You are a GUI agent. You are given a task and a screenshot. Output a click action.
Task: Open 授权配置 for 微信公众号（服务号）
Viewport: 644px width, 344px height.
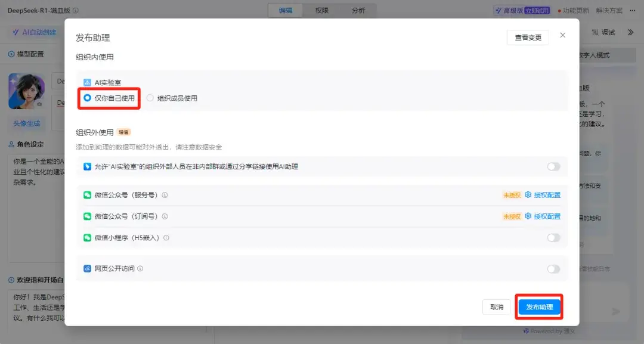(x=547, y=195)
